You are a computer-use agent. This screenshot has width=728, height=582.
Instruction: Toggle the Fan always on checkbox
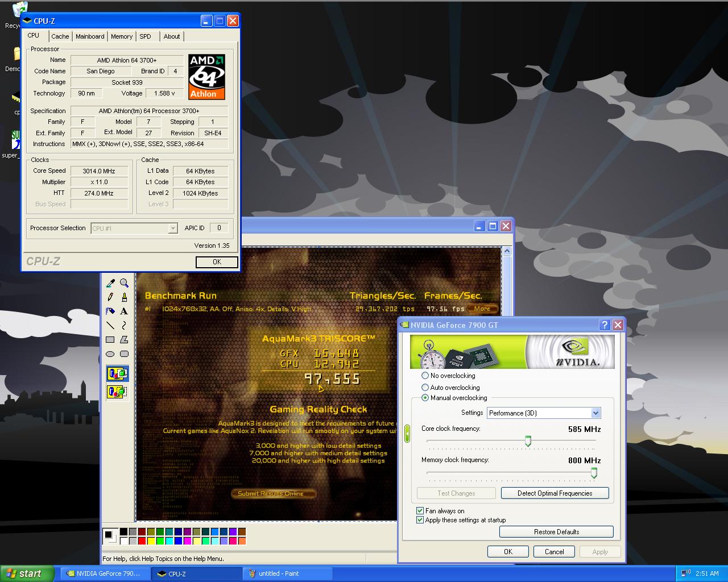(x=420, y=511)
